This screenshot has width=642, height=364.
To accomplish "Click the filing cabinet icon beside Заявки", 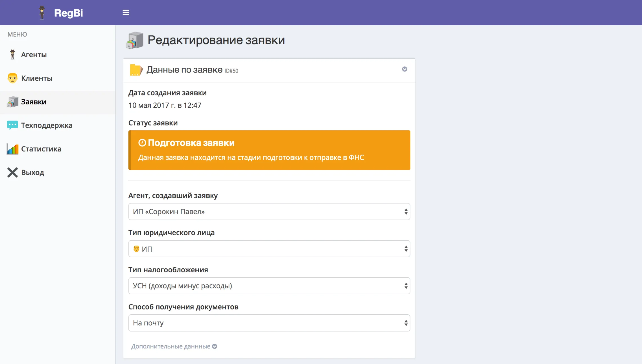I will pyautogui.click(x=12, y=102).
